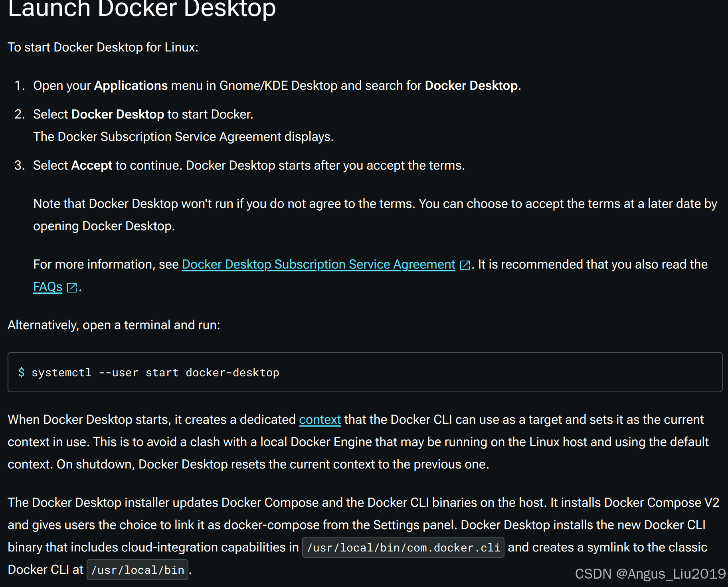Click step 2 mentioning Select Docker Desktop

coord(143,114)
